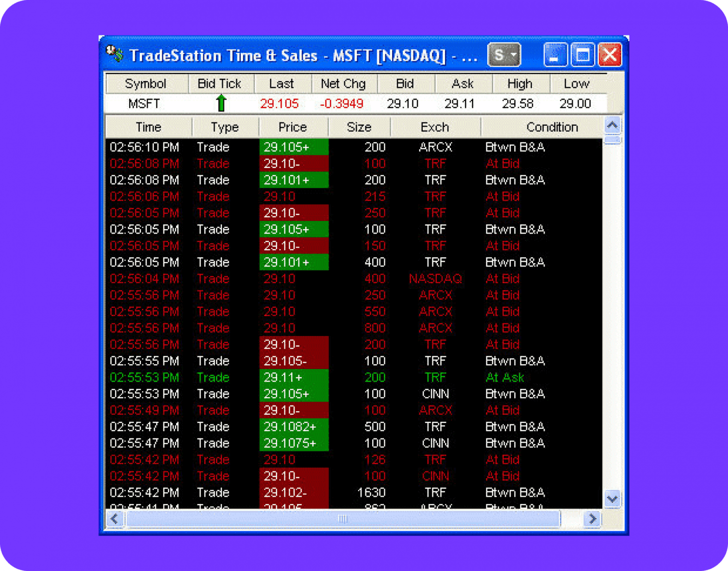Viewport: 728px width, 571px height.
Task: Click the 02:56:06 PM time cell
Action: (145, 197)
